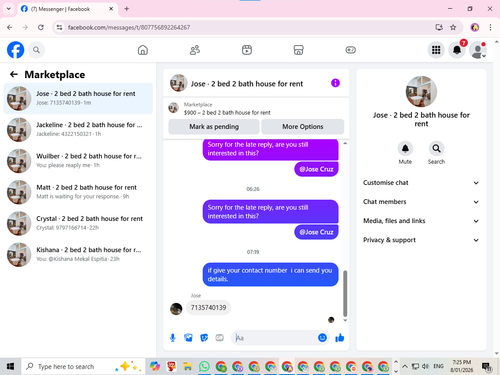
Task: Click the 'if give your contact number' message bubble
Action: pyautogui.click(x=270, y=274)
